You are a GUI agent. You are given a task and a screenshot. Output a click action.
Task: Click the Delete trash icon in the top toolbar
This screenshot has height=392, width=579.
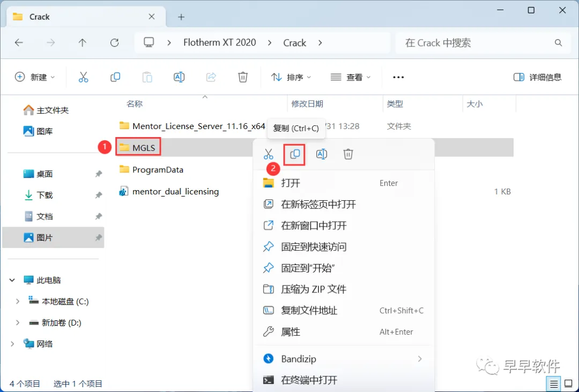(x=243, y=77)
